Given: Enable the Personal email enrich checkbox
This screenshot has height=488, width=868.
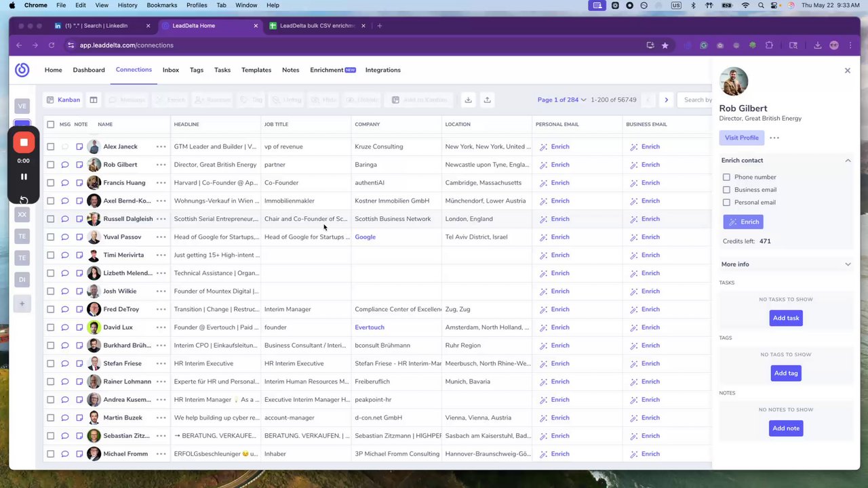Looking at the screenshot, I should pos(726,203).
